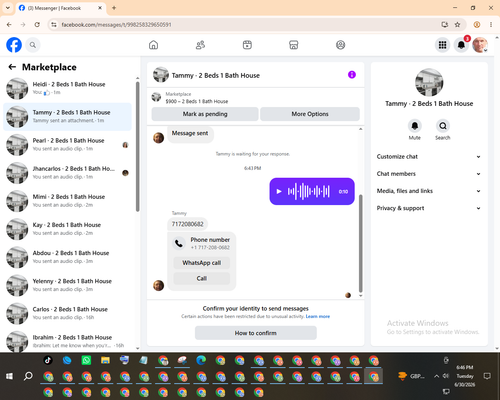500x400 pixels.
Task: Open Pearl - 2 Beds 1 Bath House chat
Action: point(67,145)
